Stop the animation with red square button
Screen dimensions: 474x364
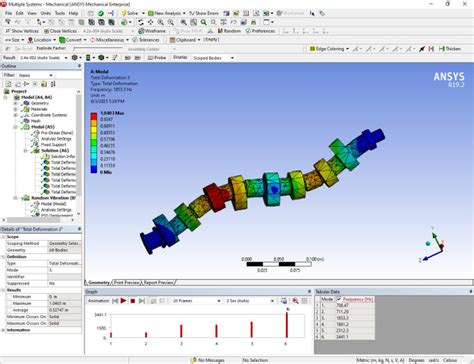(133, 301)
